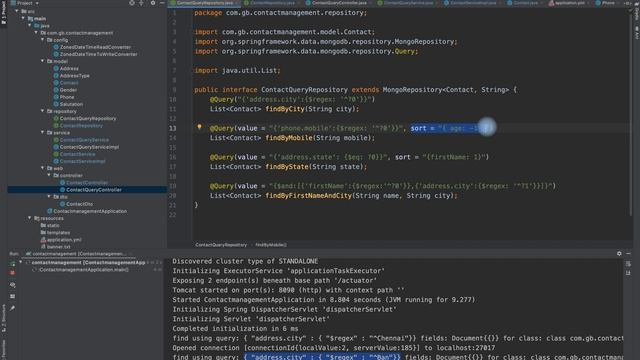The image size is (640, 360).
Task: Open the Address class
Action: (x=69, y=69)
